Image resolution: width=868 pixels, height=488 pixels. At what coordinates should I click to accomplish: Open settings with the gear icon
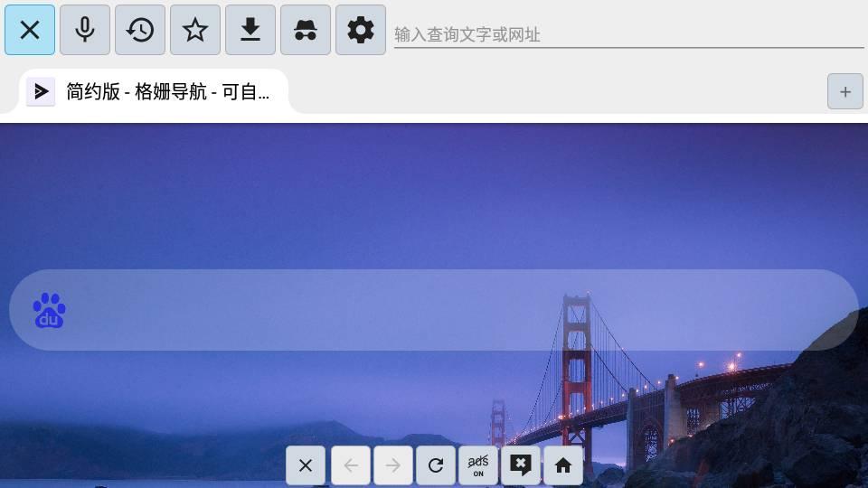point(361,30)
